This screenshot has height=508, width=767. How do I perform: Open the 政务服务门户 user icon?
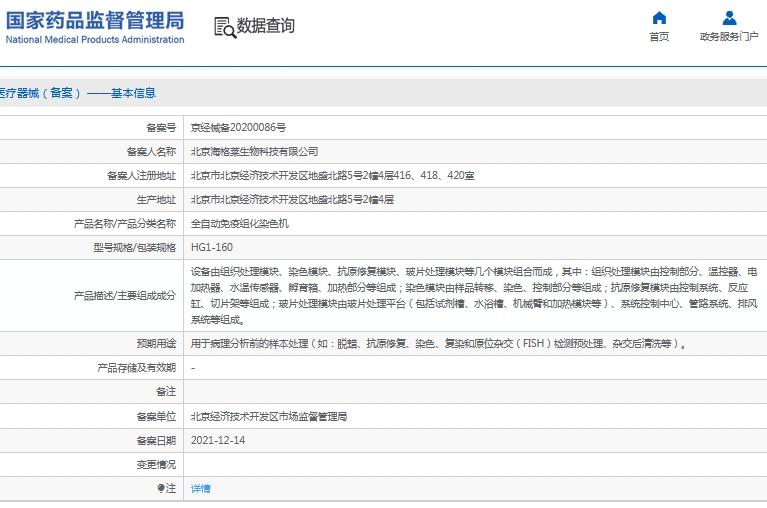(x=729, y=18)
